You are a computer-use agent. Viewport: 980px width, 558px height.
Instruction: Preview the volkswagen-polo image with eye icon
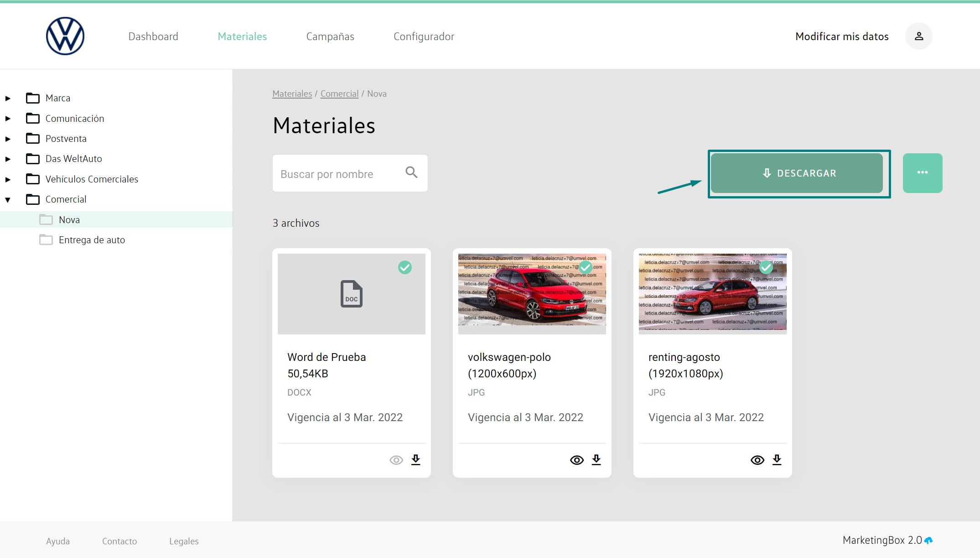click(576, 460)
